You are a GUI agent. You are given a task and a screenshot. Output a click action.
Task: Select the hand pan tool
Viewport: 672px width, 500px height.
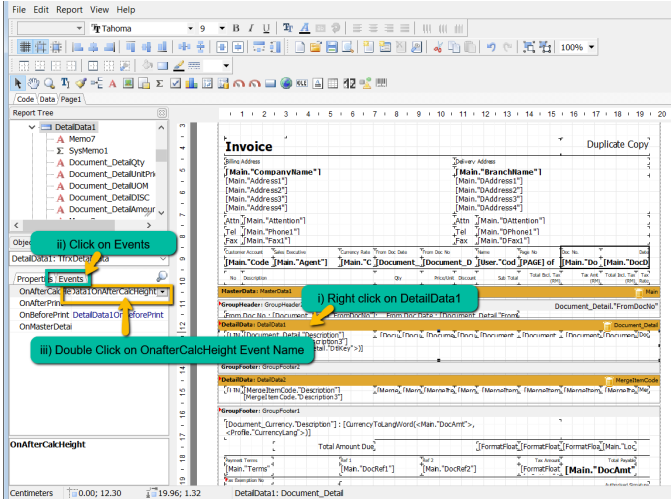(34, 83)
